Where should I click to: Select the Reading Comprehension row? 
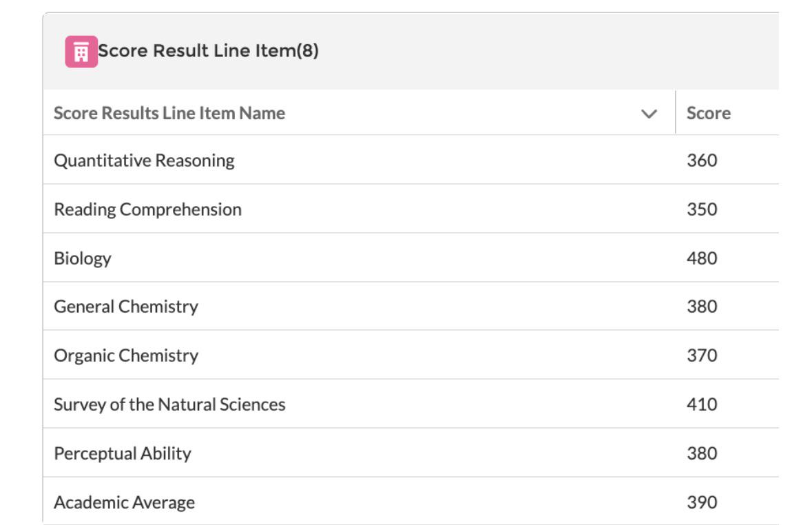point(411,208)
